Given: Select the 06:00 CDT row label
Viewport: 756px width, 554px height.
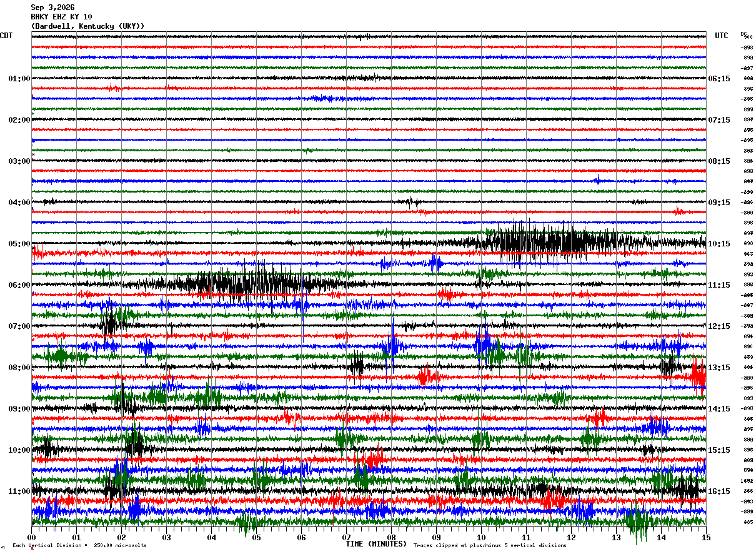Looking at the screenshot, I should (19, 285).
